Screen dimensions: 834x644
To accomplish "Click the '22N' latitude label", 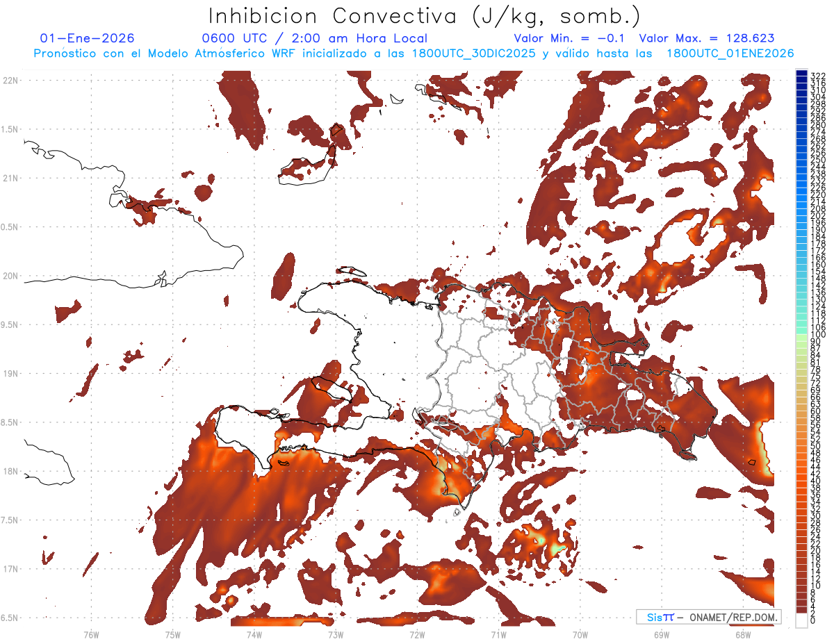I will (x=10, y=80).
